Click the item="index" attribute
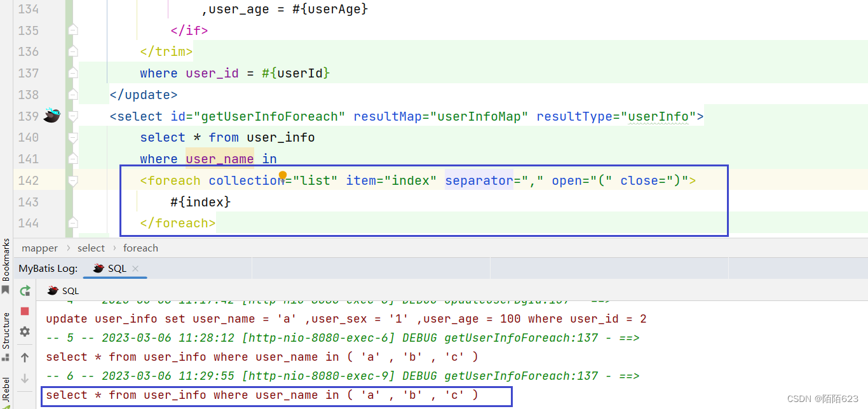This screenshot has height=409, width=868. pyautogui.click(x=391, y=180)
